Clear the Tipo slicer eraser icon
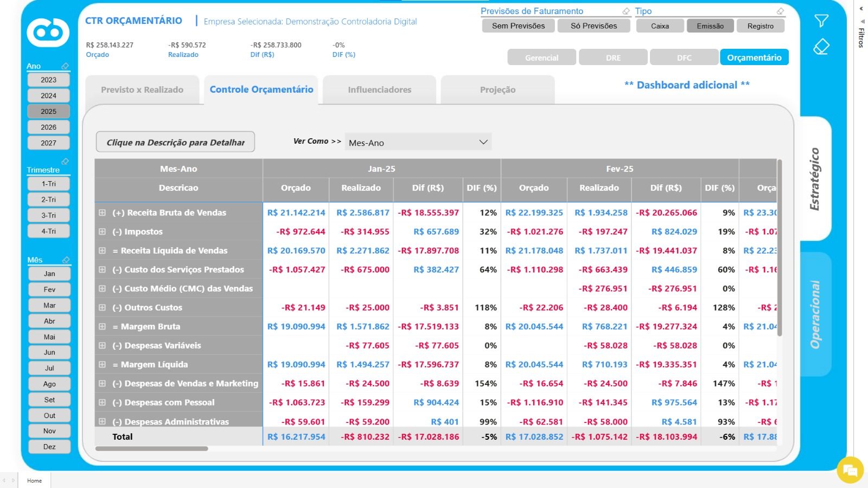868x488 pixels. point(780,11)
